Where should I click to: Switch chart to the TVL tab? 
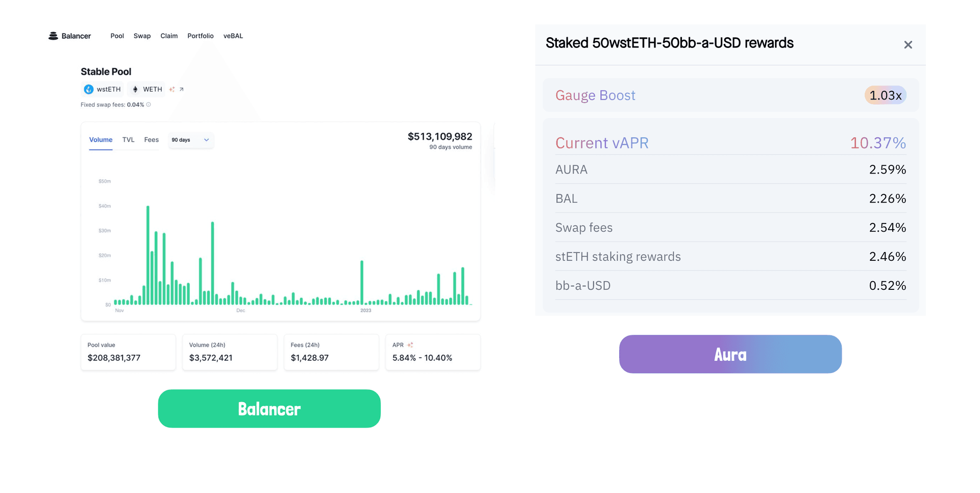128,140
